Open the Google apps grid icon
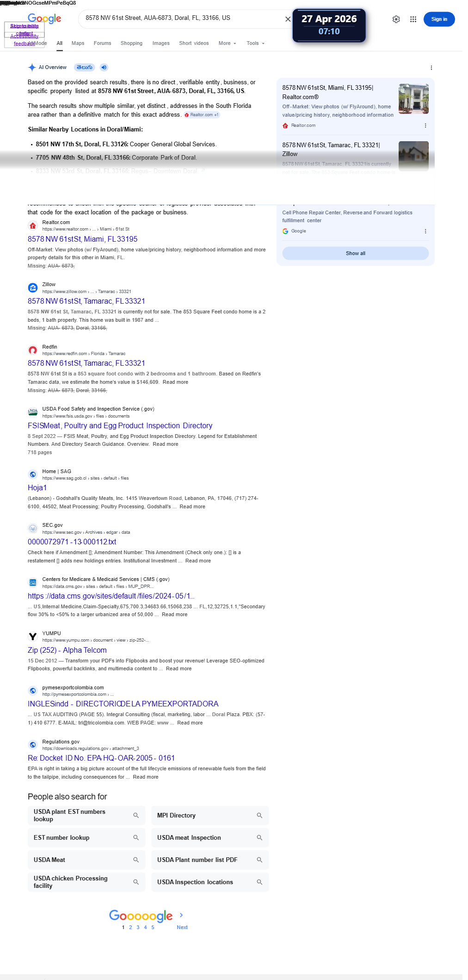 tap(413, 19)
